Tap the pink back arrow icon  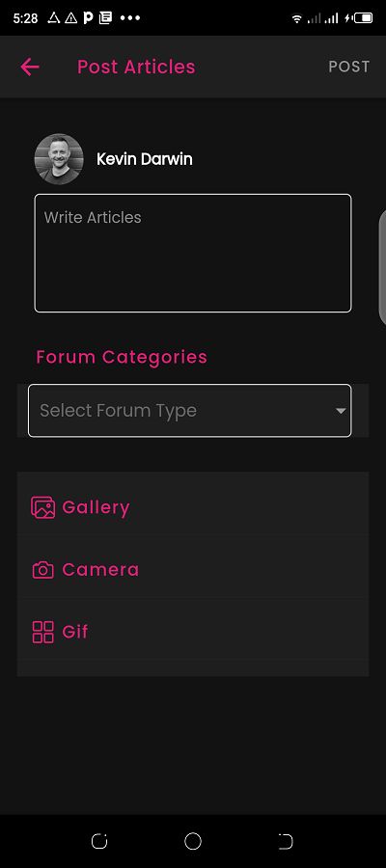coord(30,67)
